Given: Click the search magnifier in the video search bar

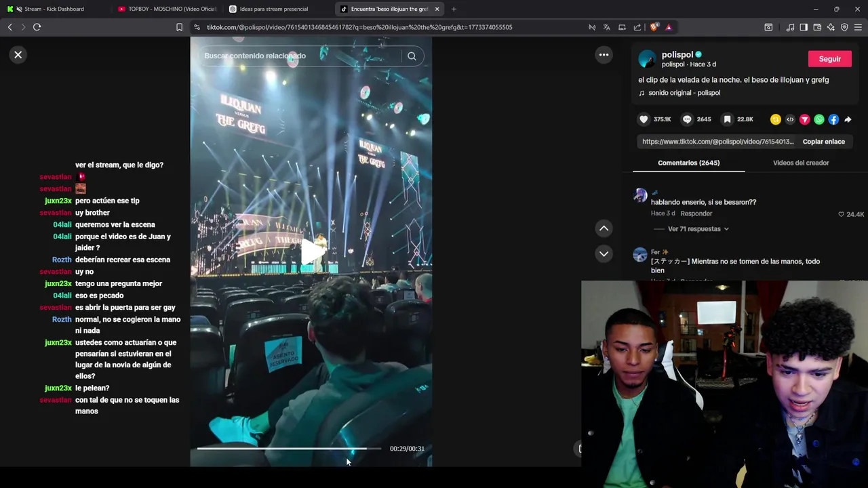Looking at the screenshot, I should 412,56.
